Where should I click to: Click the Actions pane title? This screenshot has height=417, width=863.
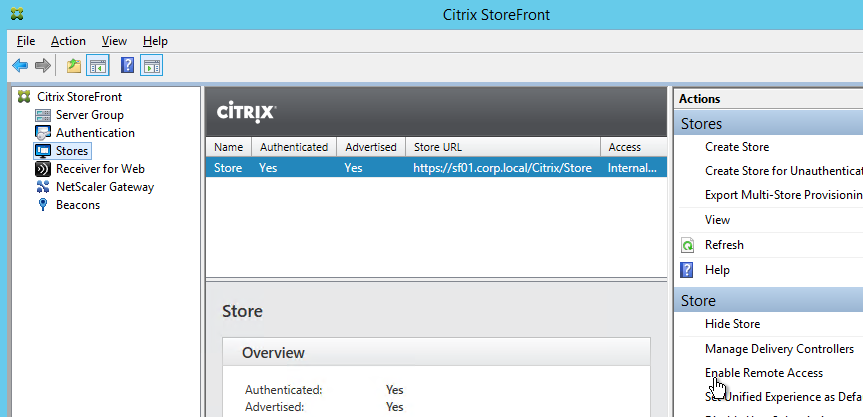pos(700,99)
